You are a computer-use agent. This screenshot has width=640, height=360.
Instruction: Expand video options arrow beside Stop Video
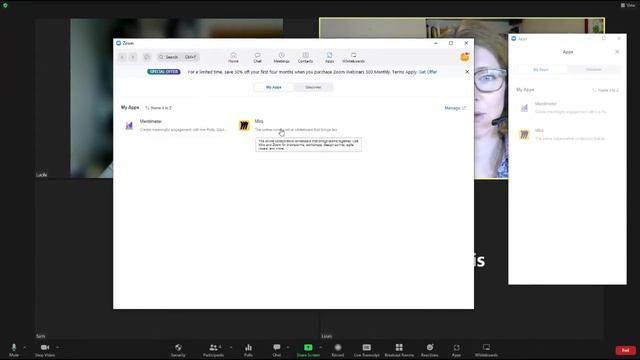click(x=58, y=347)
